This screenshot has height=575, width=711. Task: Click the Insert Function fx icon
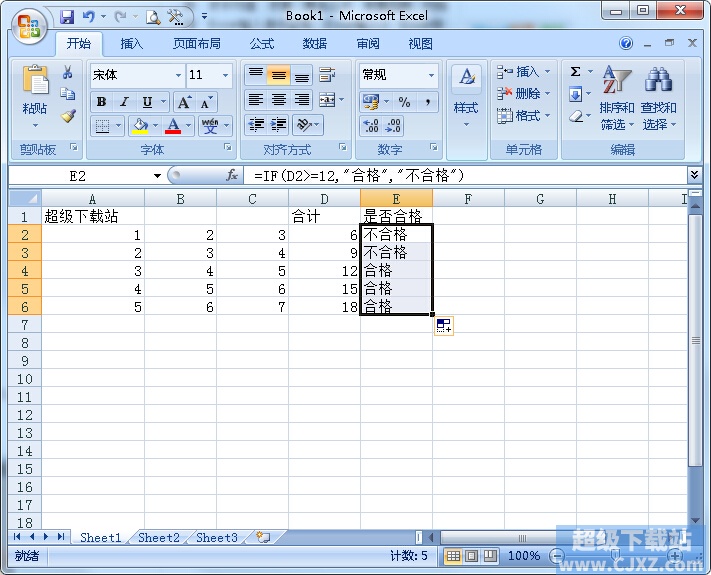(x=232, y=175)
